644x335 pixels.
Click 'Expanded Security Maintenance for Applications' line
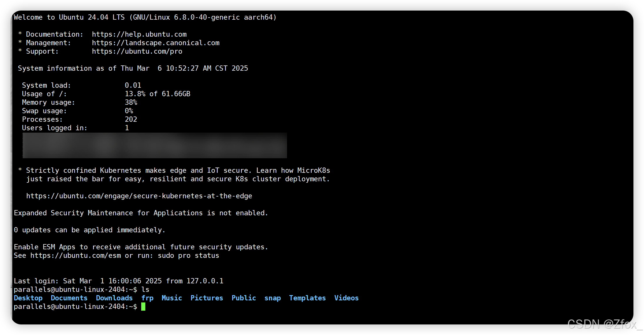(141, 213)
